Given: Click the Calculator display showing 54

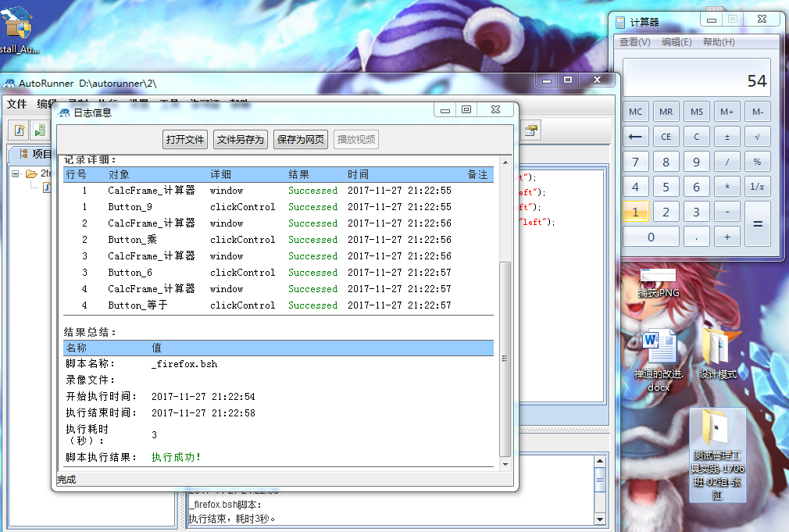Looking at the screenshot, I should click(696, 77).
